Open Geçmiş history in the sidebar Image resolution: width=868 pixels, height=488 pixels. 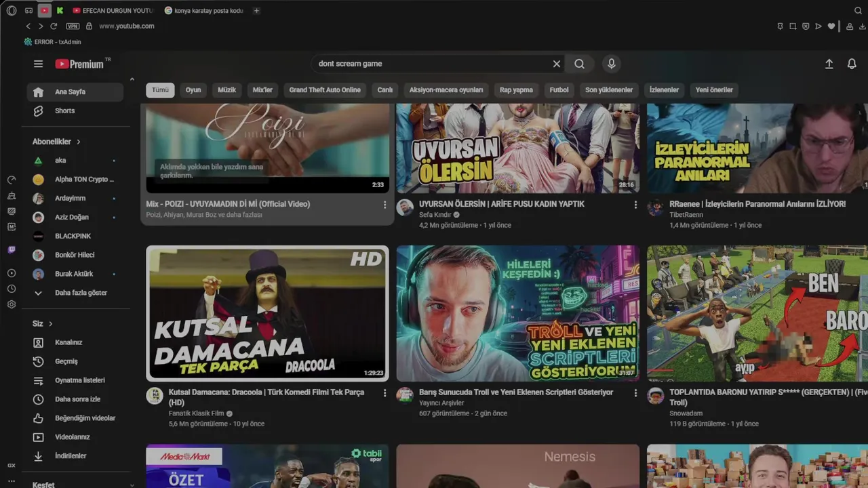75,361
